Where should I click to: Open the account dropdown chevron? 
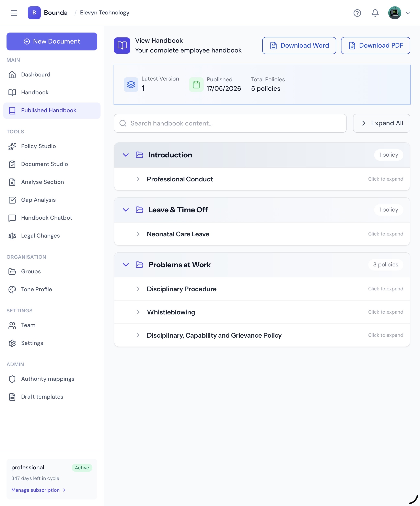(408, 13)
